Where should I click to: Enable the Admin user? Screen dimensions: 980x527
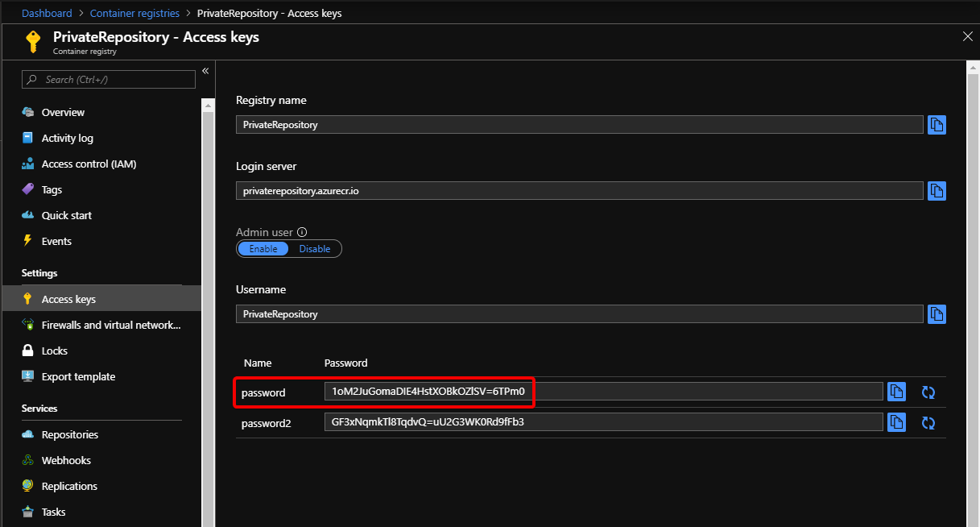point(263,249)
